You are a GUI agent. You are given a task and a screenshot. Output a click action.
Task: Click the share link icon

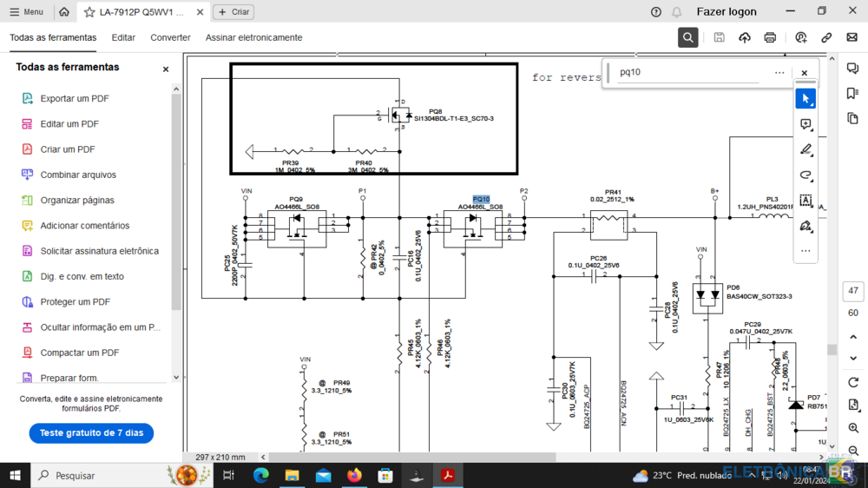(826, 37)
